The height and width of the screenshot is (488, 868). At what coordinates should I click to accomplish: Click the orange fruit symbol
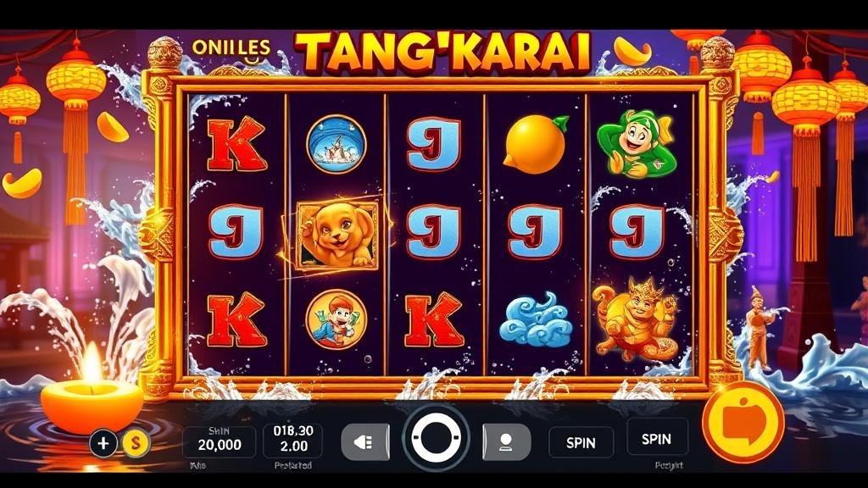(536, 144)
